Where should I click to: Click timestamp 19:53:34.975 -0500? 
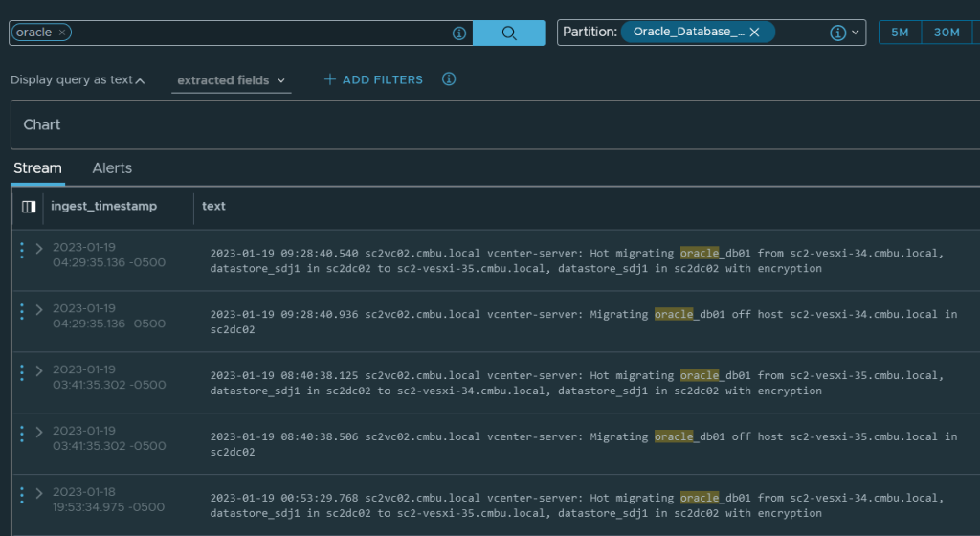(109, 508)
